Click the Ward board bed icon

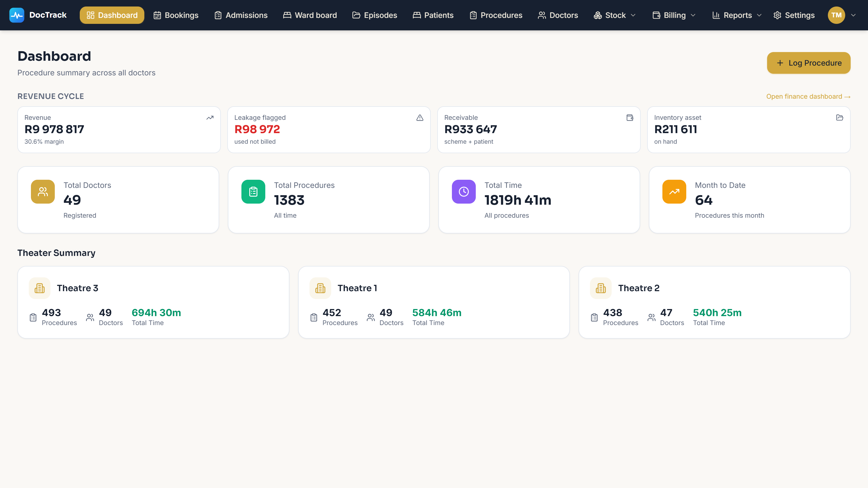(287, 15)
